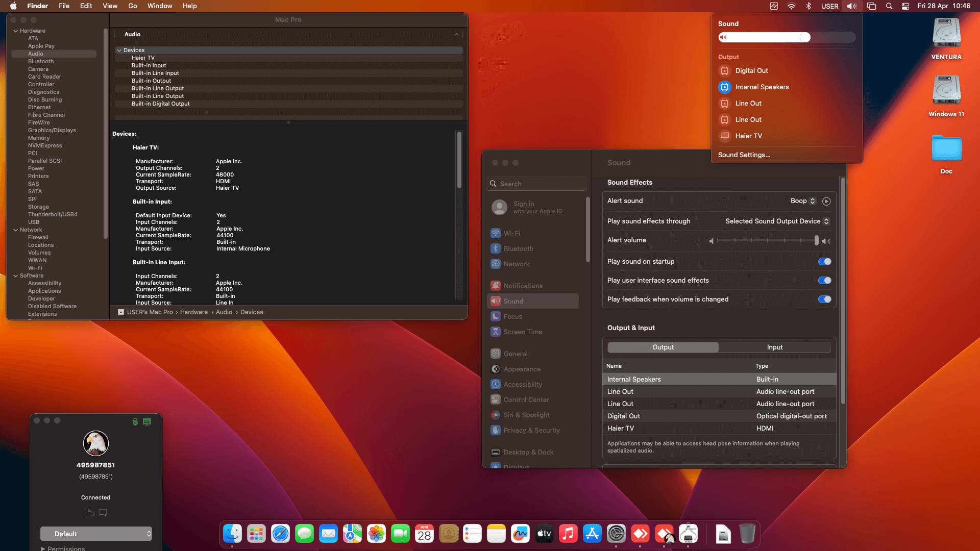The height and width of the screenshot is (551, 980).
Task: Open the Sound volume menu bar icon
Action: (851, 6)
